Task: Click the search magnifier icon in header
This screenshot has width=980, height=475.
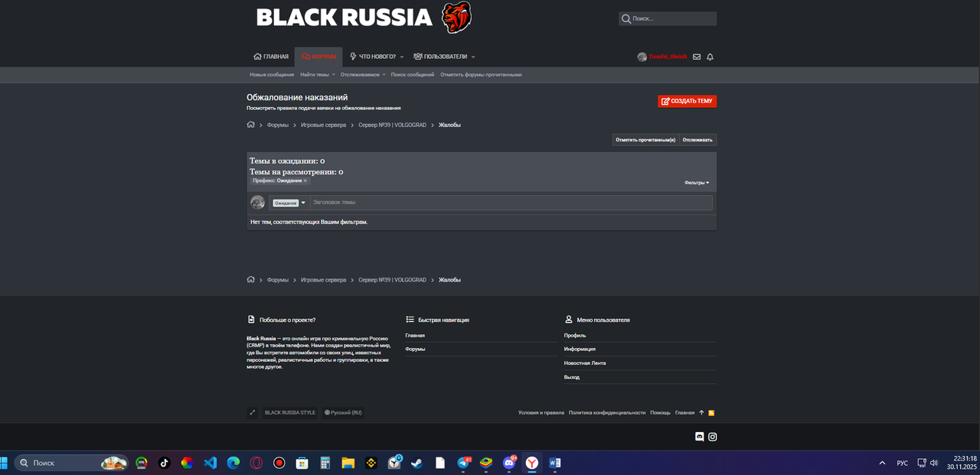Action: coord(626,18)
